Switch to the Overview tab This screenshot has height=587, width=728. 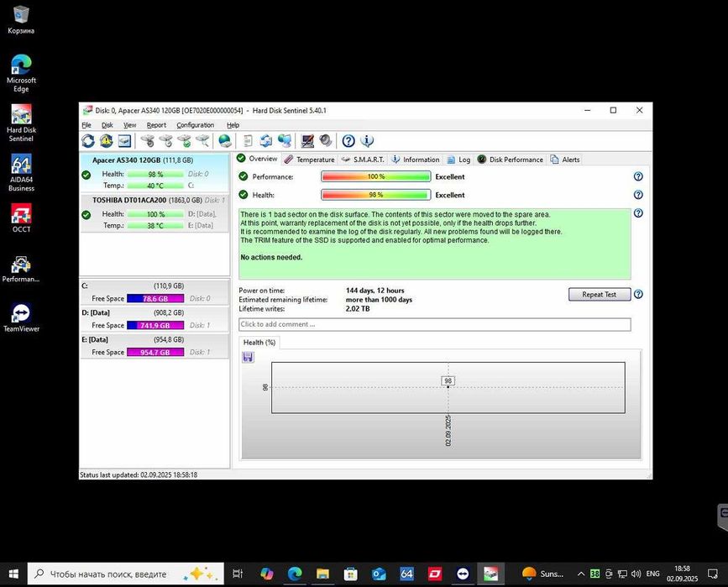coord(257,159)
